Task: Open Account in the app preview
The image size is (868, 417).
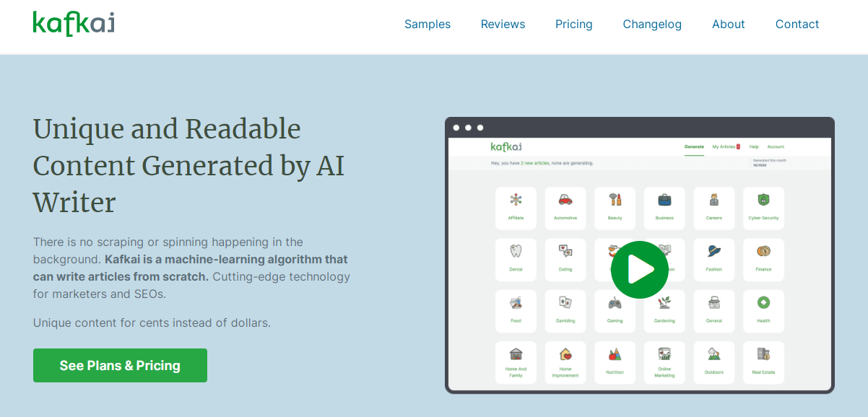Action: tap(776, 146)
